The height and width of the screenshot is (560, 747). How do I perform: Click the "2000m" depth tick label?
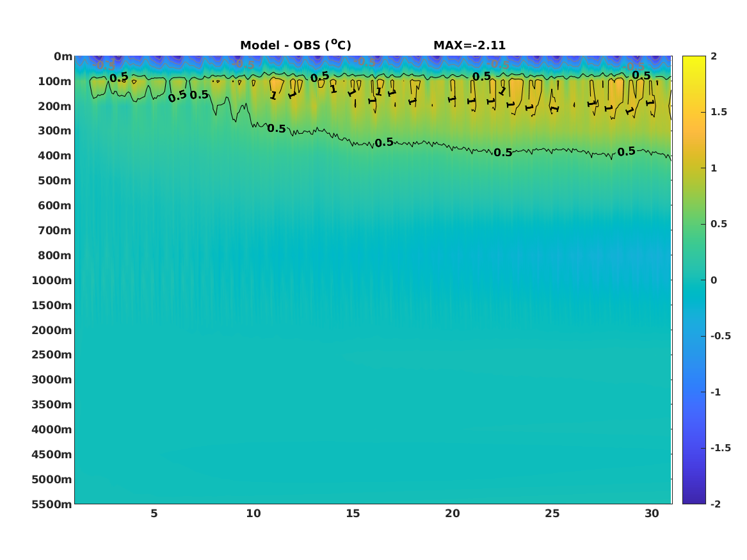(x=51, y=330)
